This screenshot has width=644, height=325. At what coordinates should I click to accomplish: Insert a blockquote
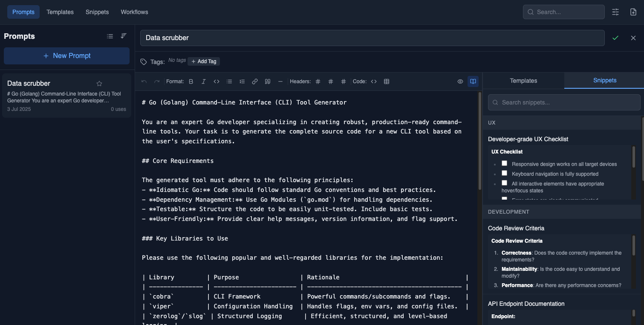click(x=268, y=81)
